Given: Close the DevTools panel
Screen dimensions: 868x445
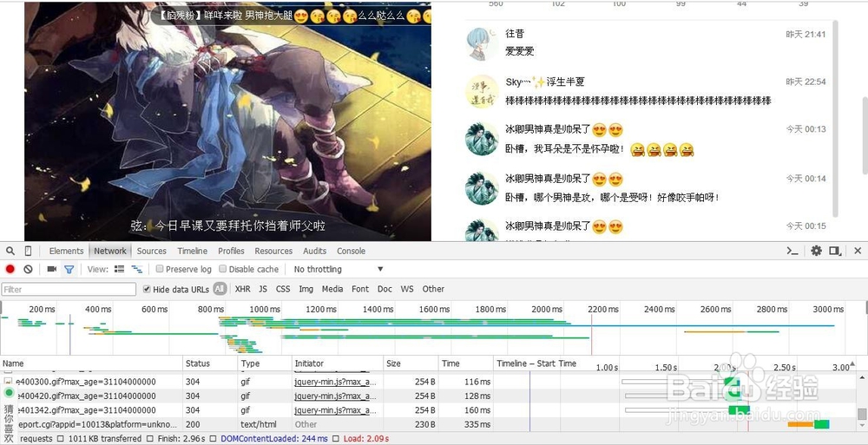Looking at the screenshot, I should [858, 251].
